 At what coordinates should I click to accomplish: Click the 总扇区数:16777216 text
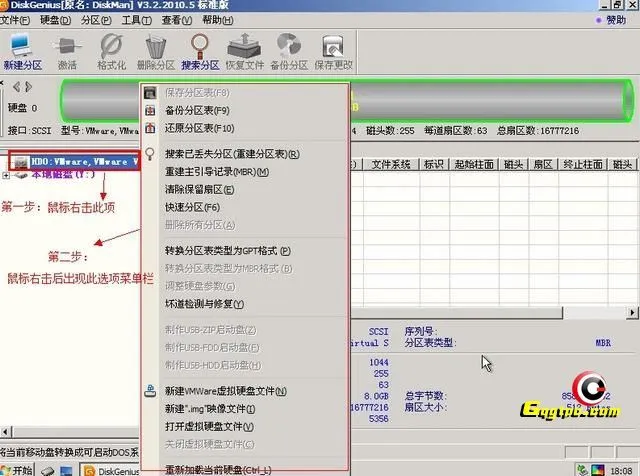tap(538, 131)
